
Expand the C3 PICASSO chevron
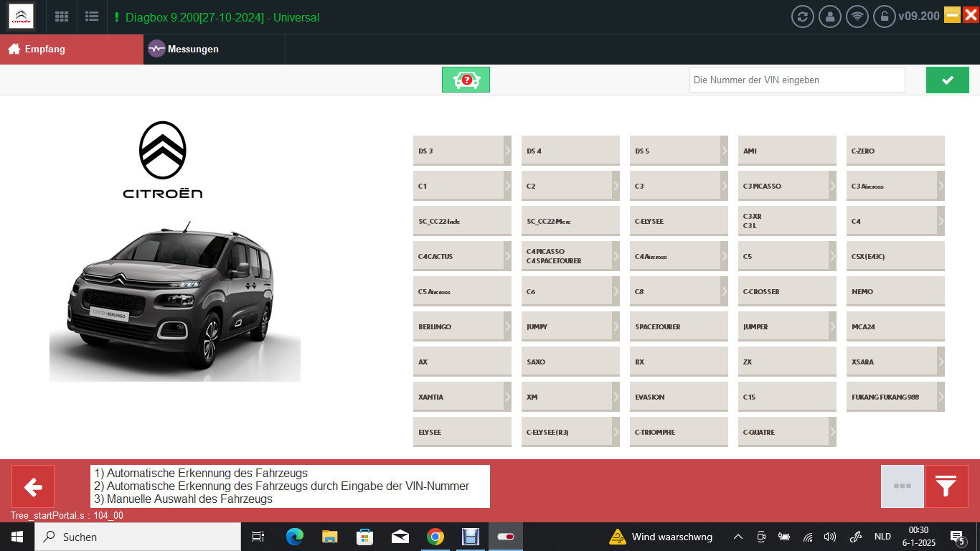click(833, 186)
